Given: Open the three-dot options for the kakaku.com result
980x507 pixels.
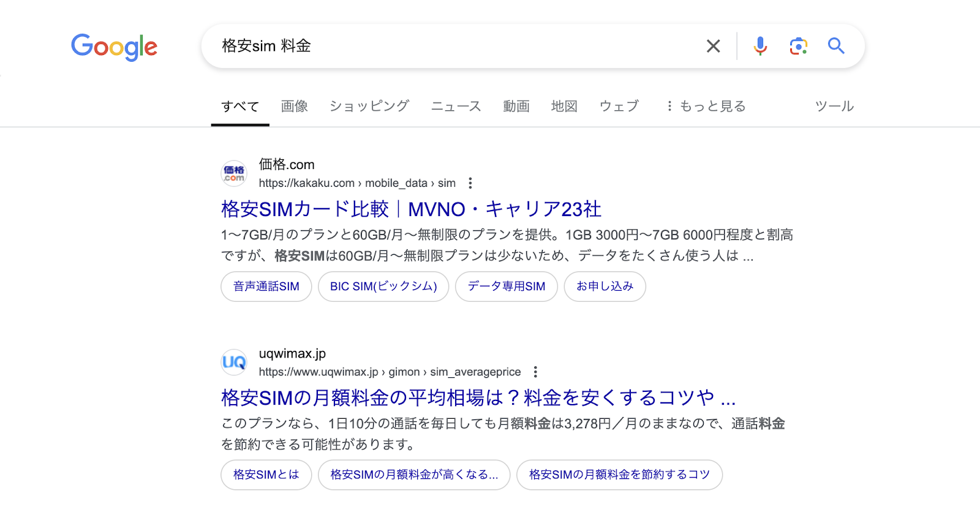Looking at the screenshot, I should [470, 183].
